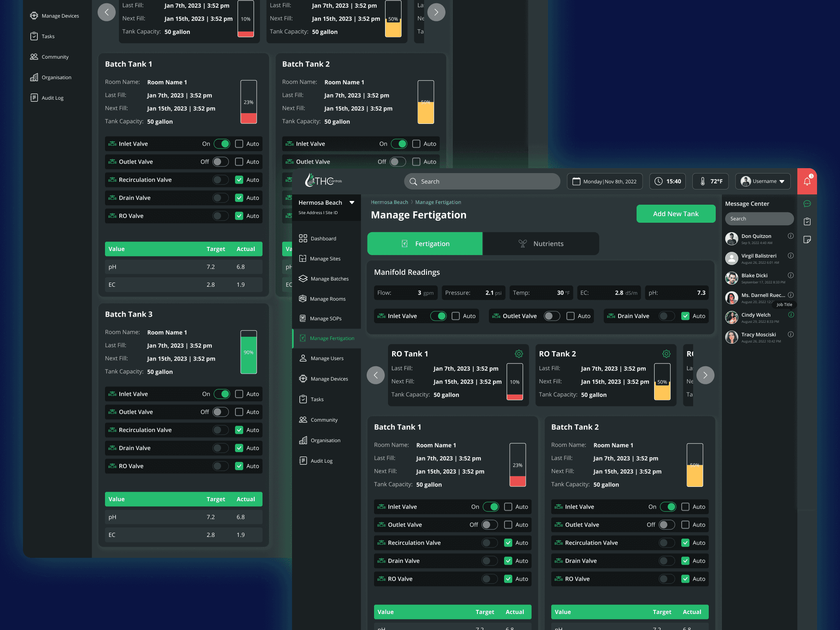Viewport: 840px width, 630px height.
Task: Click the Add New Tank button
Action: 676,214
